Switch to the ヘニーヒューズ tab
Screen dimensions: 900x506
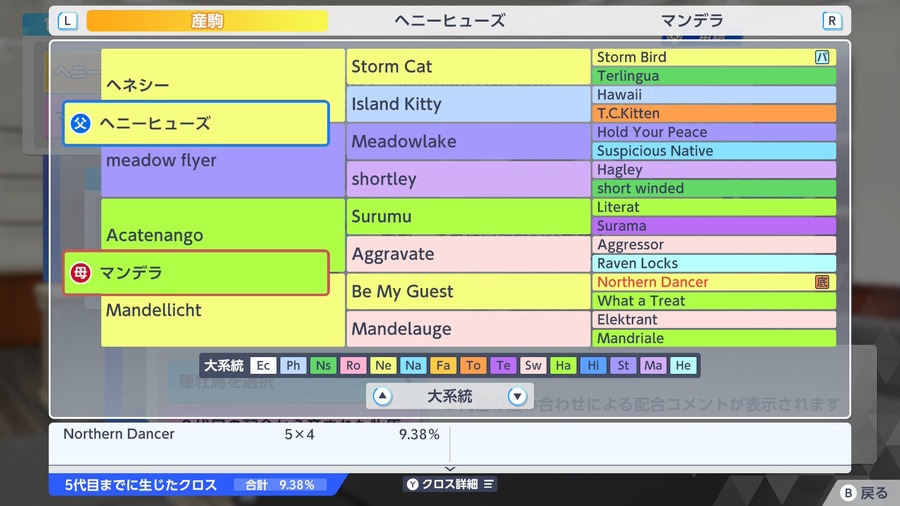click(449, 21)
